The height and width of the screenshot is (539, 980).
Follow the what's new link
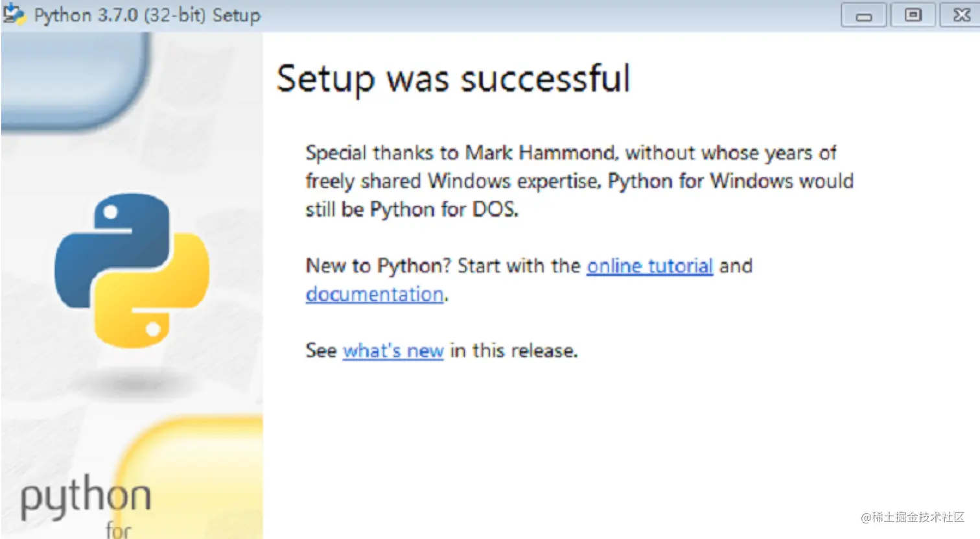(393, 351)
